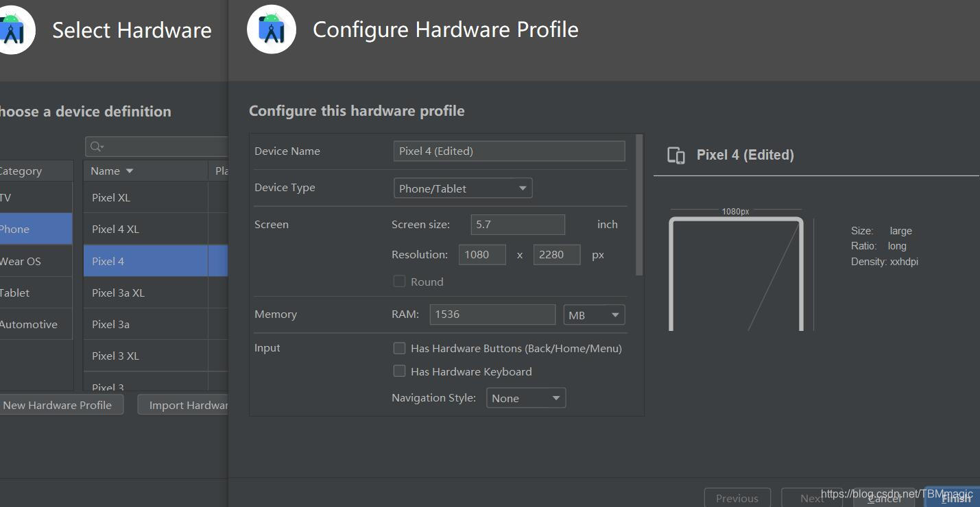This screenshot has width=980, height=507.
Task: Click the resolution height field showing 2280
Action: pyautogui.click(x=557, y=254)
